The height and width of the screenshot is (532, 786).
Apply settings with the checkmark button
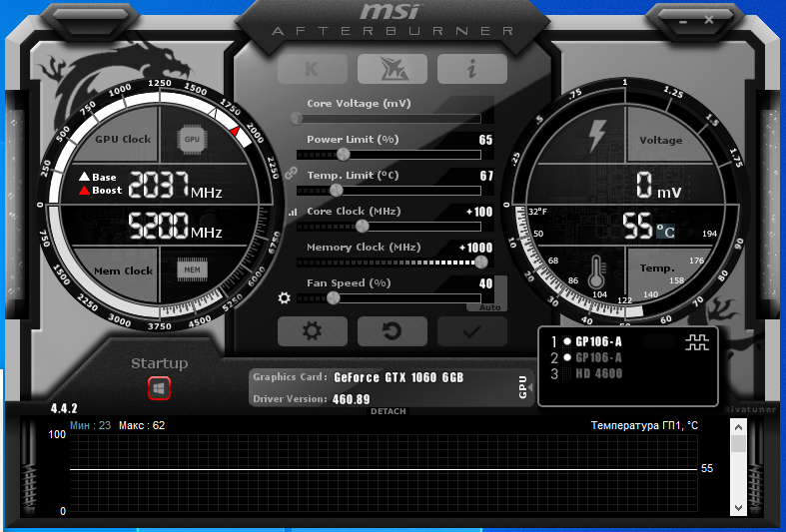pyautogui.click(x=471, y=331)
